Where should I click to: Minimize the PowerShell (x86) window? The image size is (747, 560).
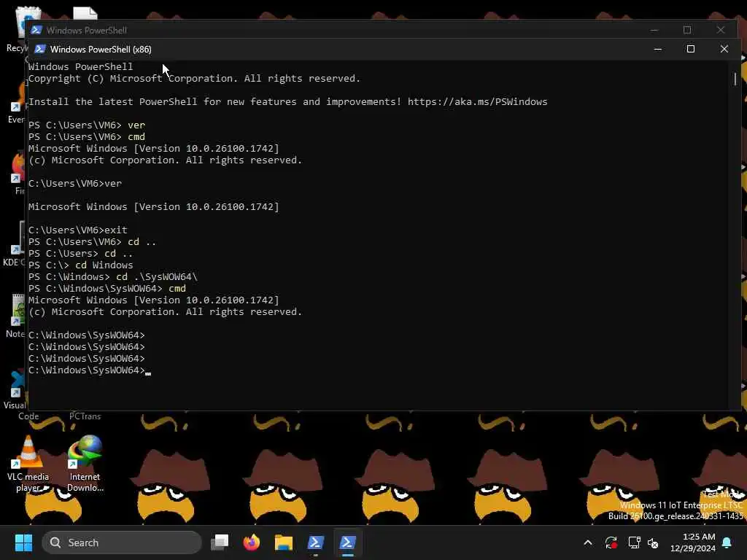[658, 49]
